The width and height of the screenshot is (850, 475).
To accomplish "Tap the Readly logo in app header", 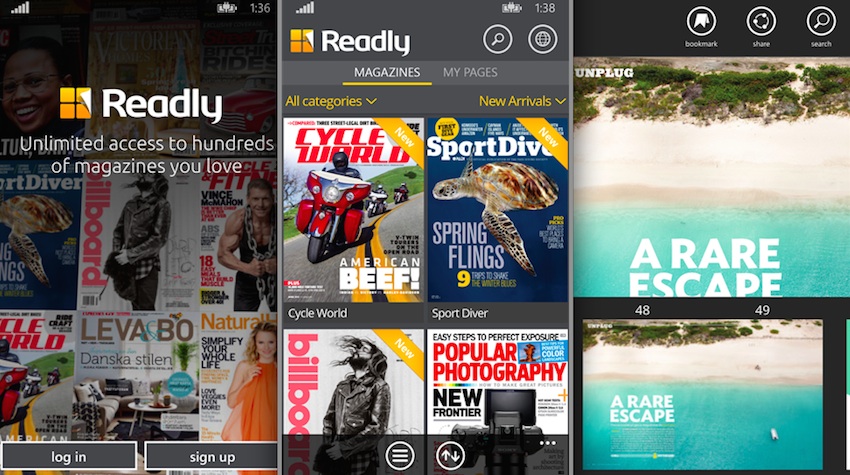I will (350, 41).
